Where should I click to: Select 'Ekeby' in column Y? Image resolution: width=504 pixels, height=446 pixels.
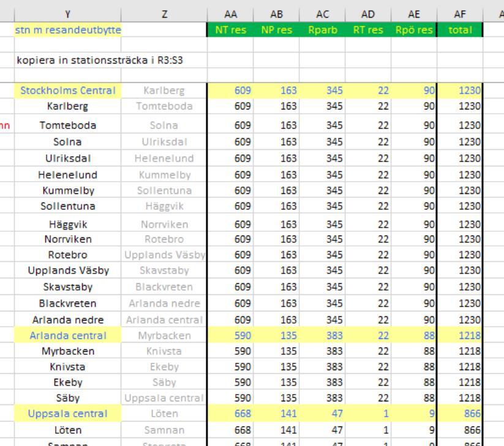[67, 382]
